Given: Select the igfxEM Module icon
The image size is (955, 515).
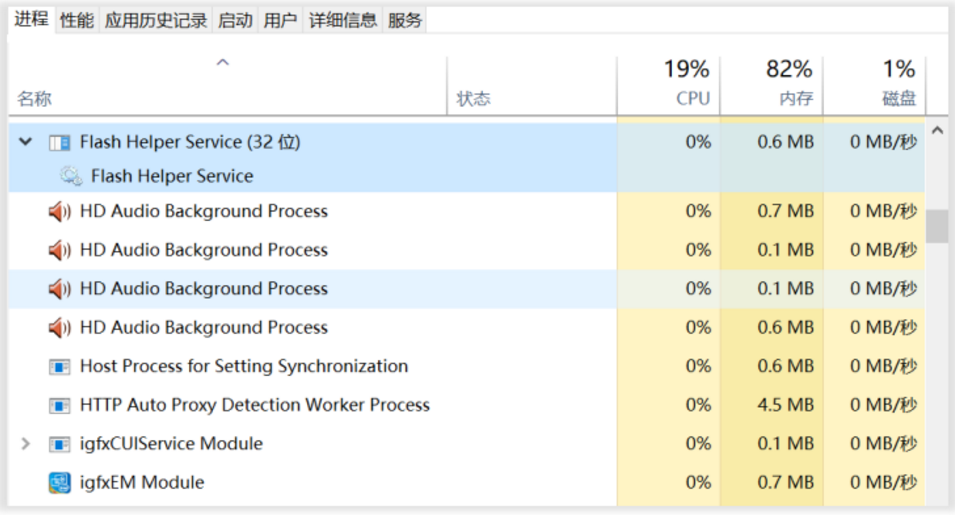Looking at the screenshot, I should coord(60,483).
